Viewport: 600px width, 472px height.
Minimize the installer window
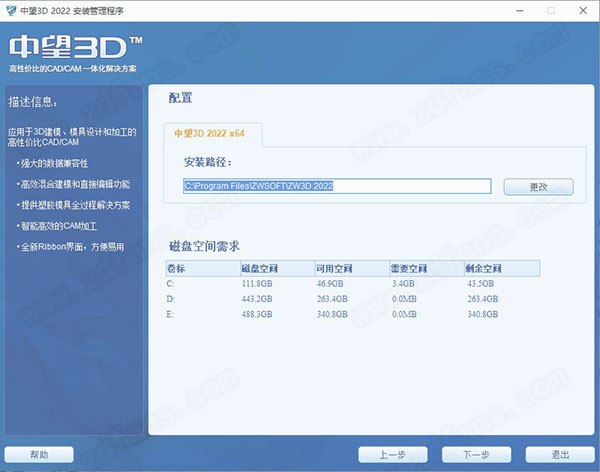pos(519,11)
